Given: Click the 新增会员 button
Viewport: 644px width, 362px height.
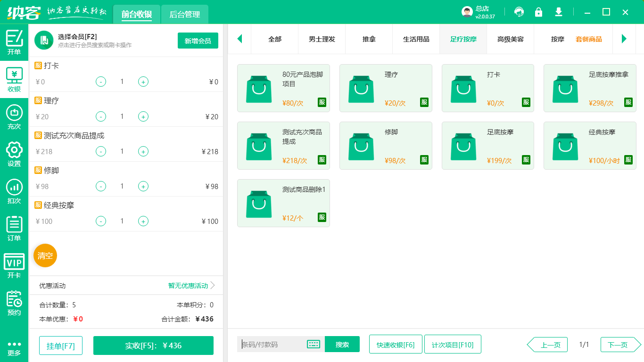Looking at the screenshot, I should (x=198, y=41).
